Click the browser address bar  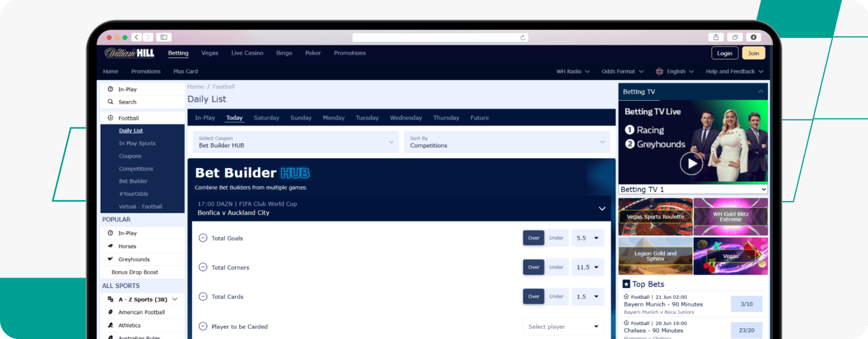pos(440,38)
